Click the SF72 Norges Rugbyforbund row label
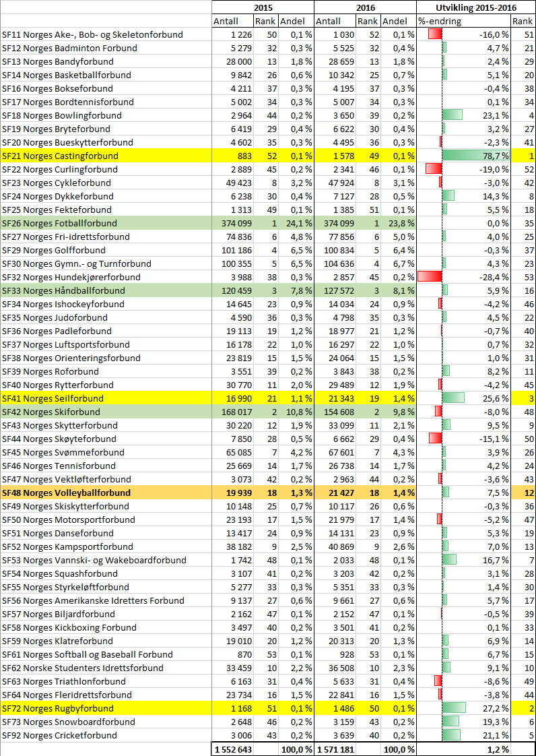Image resolution: width=536 pixels, height=756 pixels. point(58,708)
